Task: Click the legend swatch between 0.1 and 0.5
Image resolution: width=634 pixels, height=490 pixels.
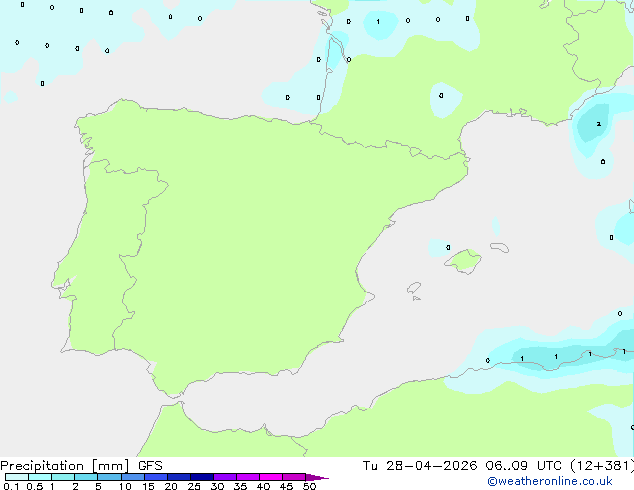Action: coord(17,477)
